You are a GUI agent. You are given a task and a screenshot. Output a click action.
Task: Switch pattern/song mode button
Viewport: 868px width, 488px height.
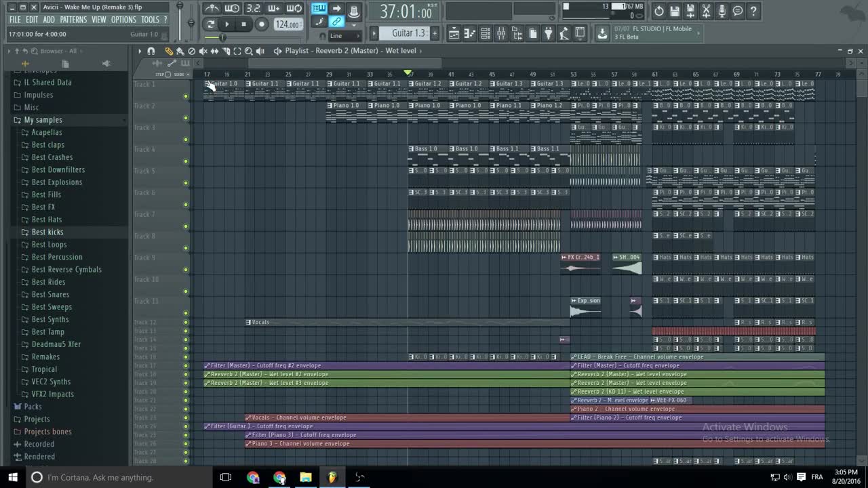(210, 24)
